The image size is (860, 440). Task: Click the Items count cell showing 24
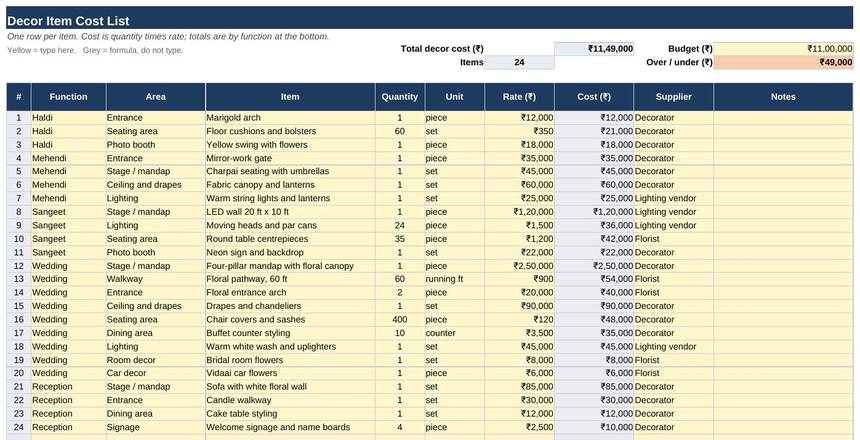pyautogui.click(x=519, y=63)
